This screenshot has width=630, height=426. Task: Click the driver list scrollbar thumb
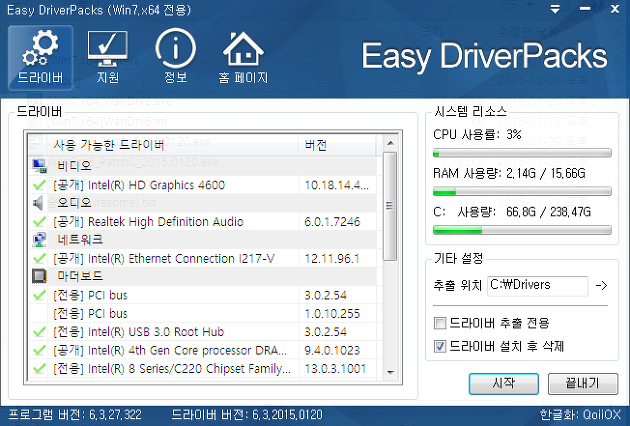click(x=390, y=206)
